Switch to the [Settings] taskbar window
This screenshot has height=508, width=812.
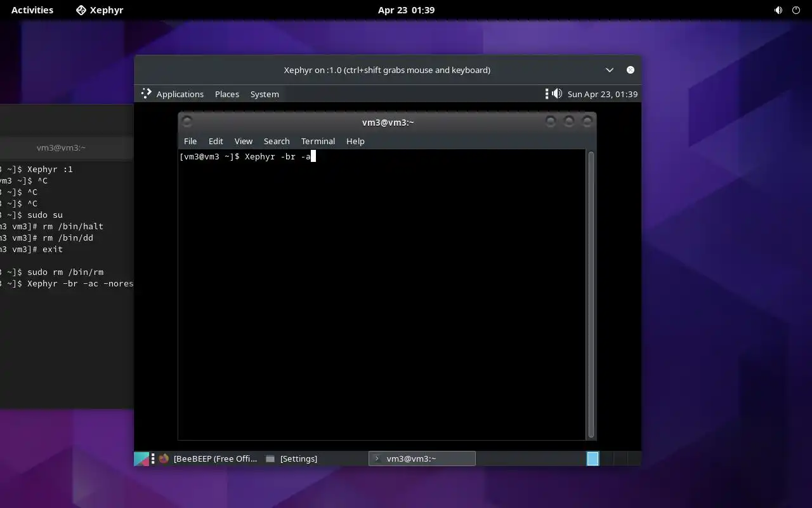click(x=292, y=458)
